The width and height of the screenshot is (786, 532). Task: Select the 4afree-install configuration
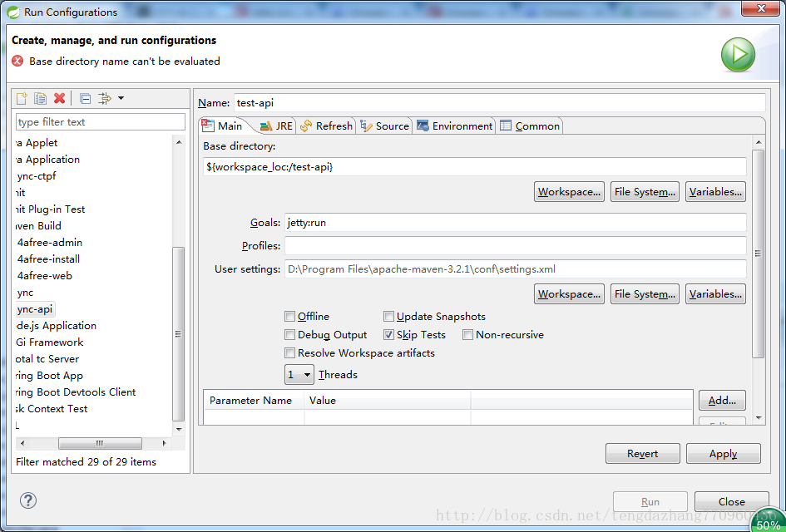(48, 259)
